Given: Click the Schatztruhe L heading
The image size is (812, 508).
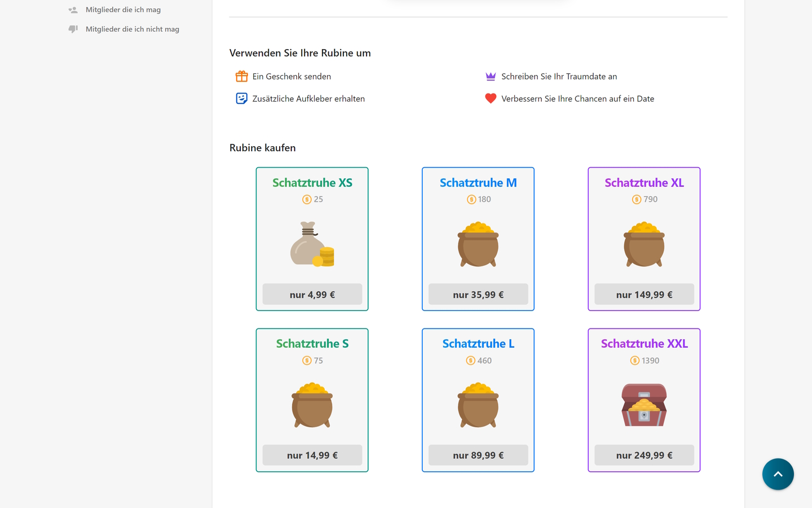Looking at the screenshot, I should [x=478, y=344].
